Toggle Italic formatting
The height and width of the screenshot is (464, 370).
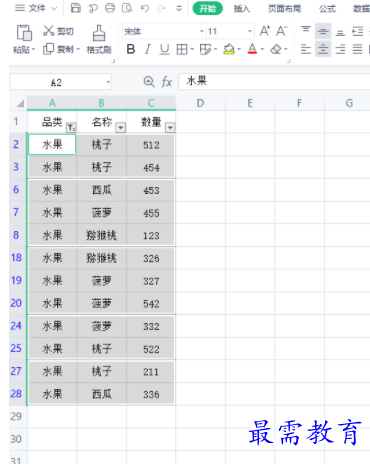(148, 49)
